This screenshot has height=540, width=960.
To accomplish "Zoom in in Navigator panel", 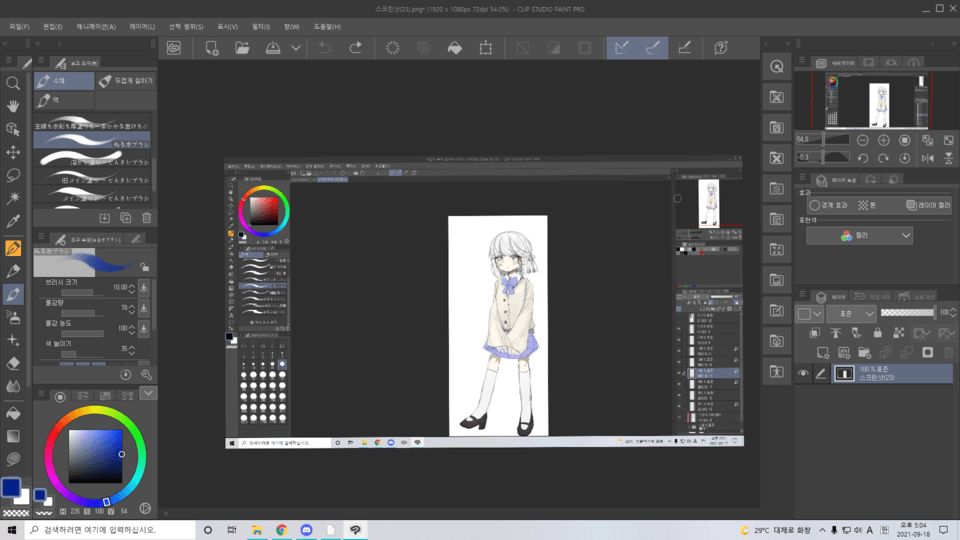I will [883, 140].
